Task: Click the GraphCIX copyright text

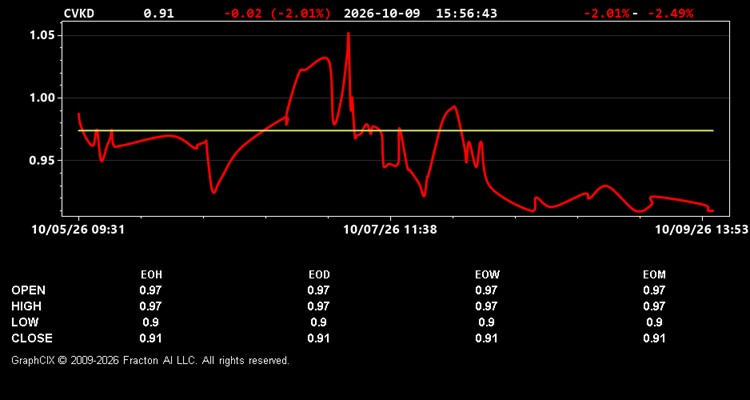Action: 150,360
